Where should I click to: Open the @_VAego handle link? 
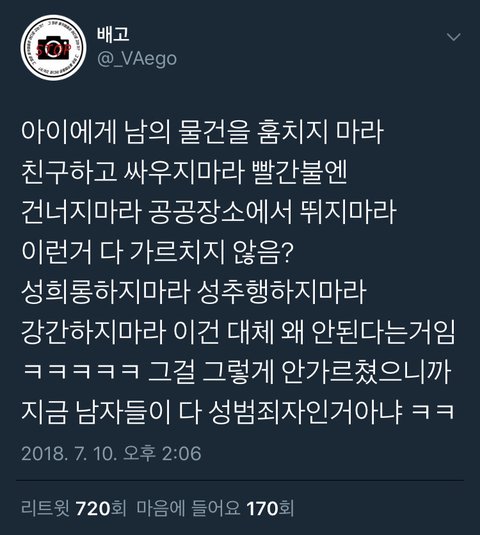(137, 59)
